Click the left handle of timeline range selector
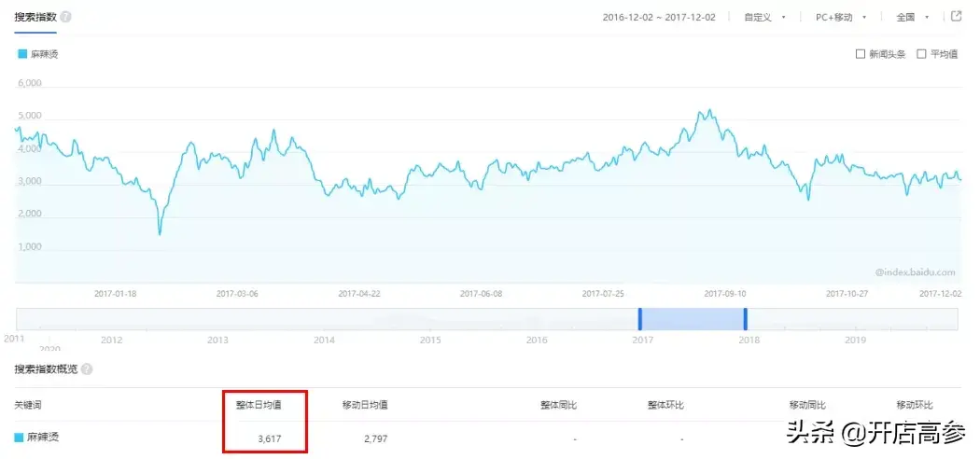 tap(639, 319)
